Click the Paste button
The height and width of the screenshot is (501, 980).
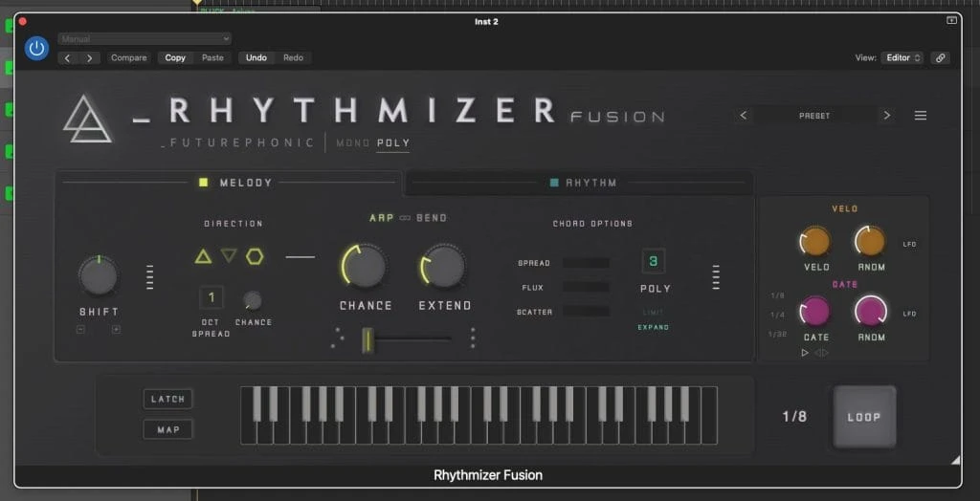212,57
